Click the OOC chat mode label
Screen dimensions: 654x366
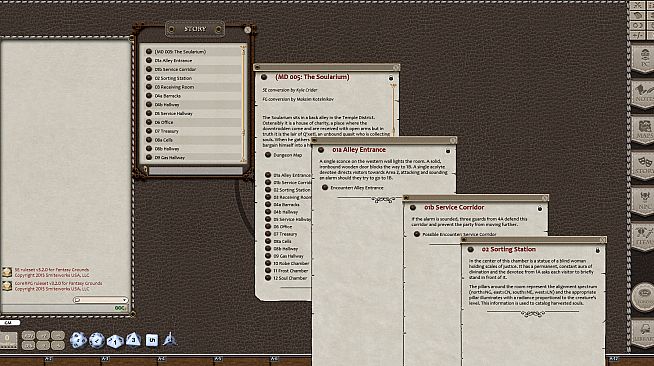point(120,308)
